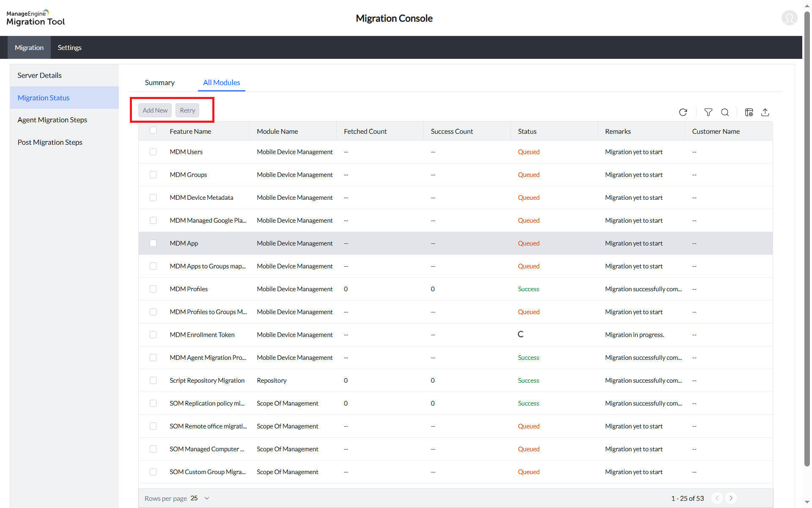Toggle the select-all header checkbox
This screenshot has height=508, width=812.
(x=153, y=130)
